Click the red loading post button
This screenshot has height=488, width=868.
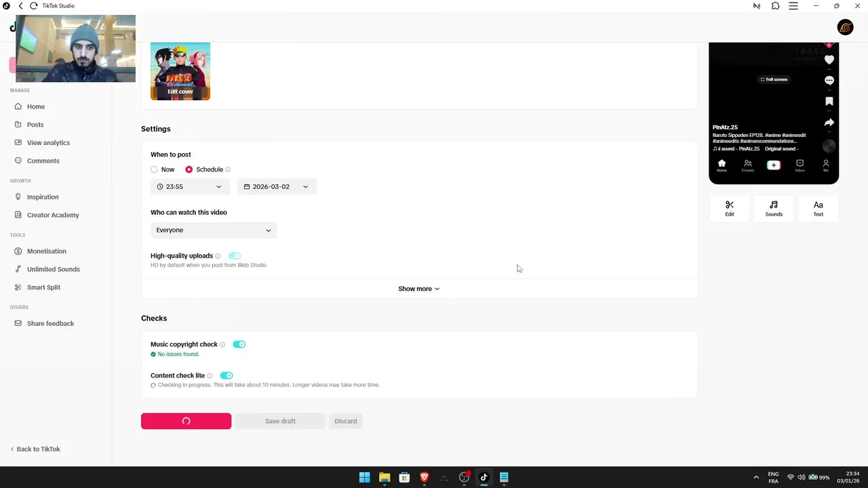coord(186,421)
